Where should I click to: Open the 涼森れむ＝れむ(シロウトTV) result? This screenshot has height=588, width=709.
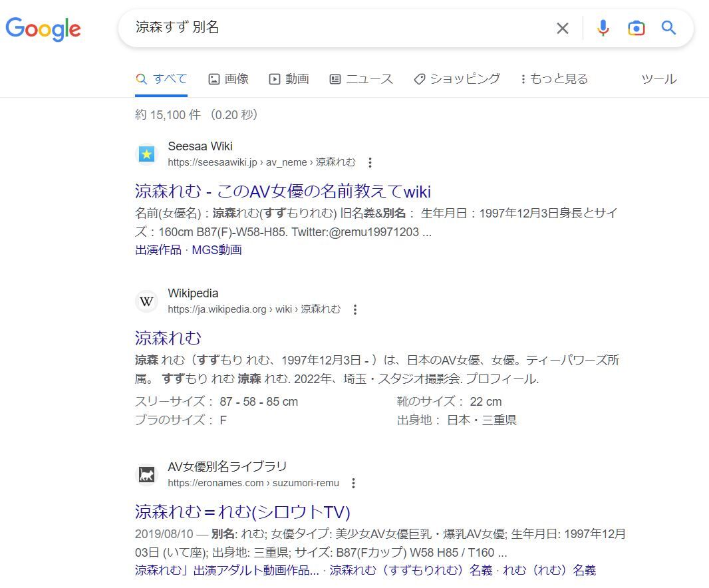click(x=242, y=512)
